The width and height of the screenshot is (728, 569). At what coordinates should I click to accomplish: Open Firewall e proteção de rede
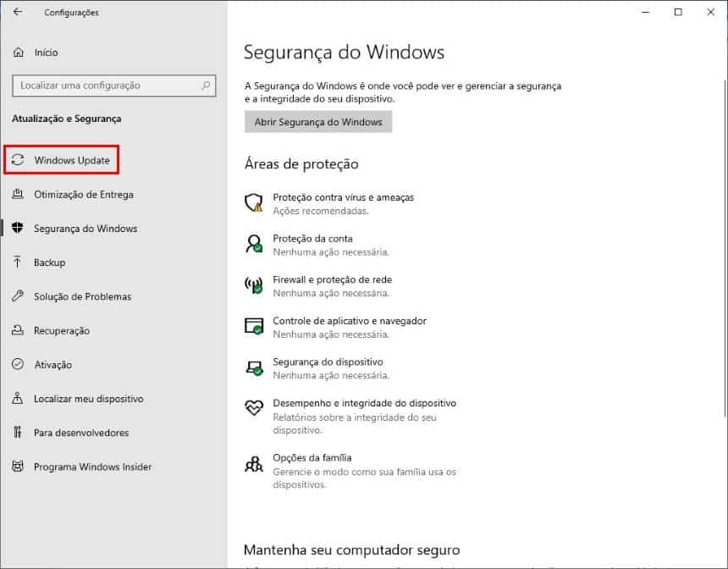pos(333,279)
